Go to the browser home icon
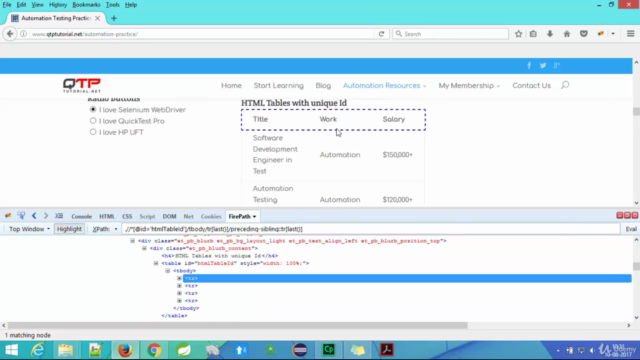 tap(567, 34)
